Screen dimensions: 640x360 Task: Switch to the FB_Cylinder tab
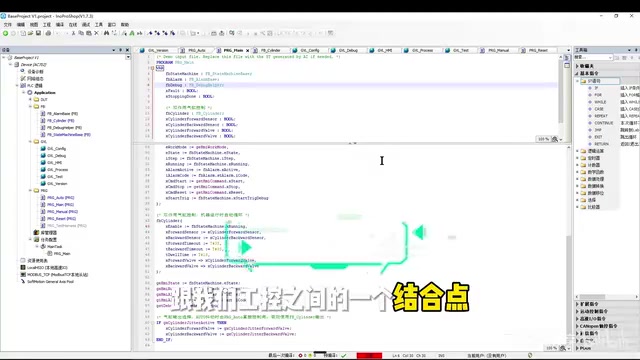271,51
